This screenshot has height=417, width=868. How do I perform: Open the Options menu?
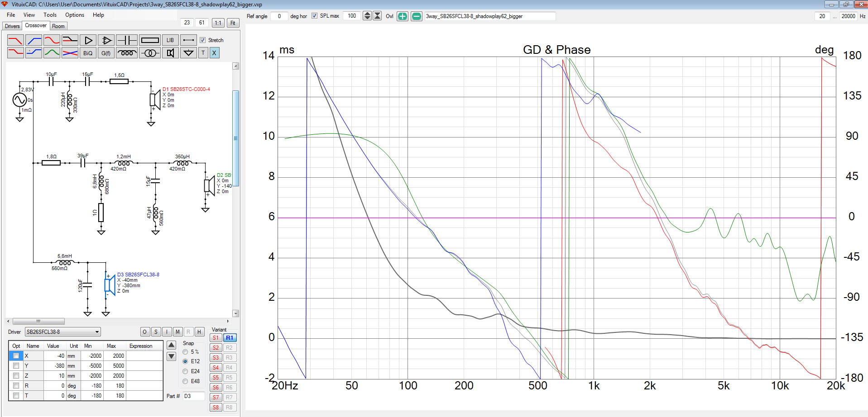(x=75, y=15)
